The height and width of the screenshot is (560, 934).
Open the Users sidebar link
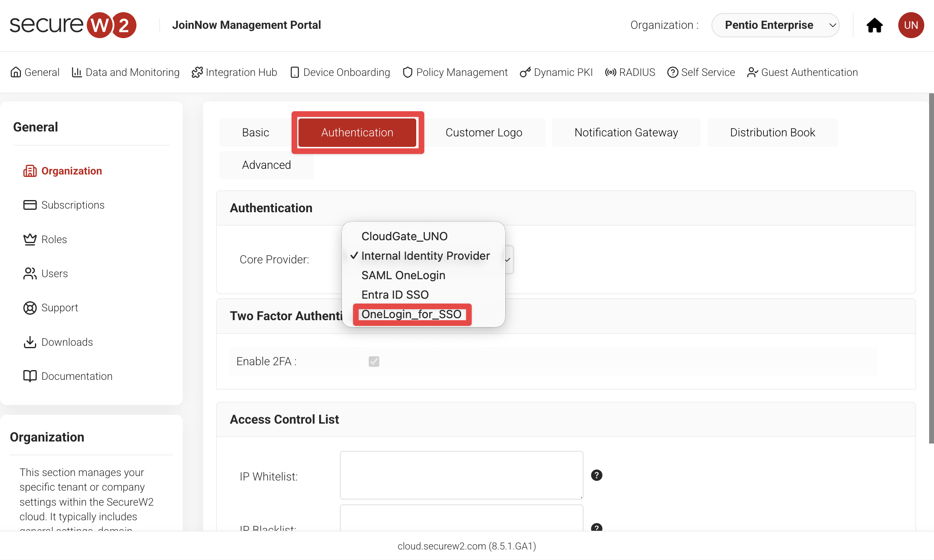(x=54, y=274)
